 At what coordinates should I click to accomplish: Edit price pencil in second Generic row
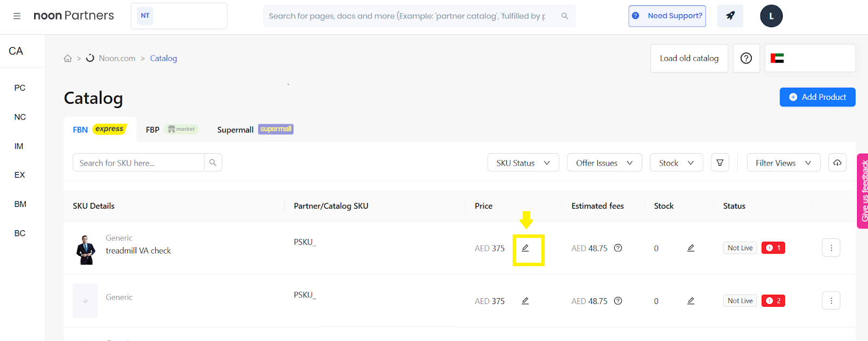pos(525,301)
